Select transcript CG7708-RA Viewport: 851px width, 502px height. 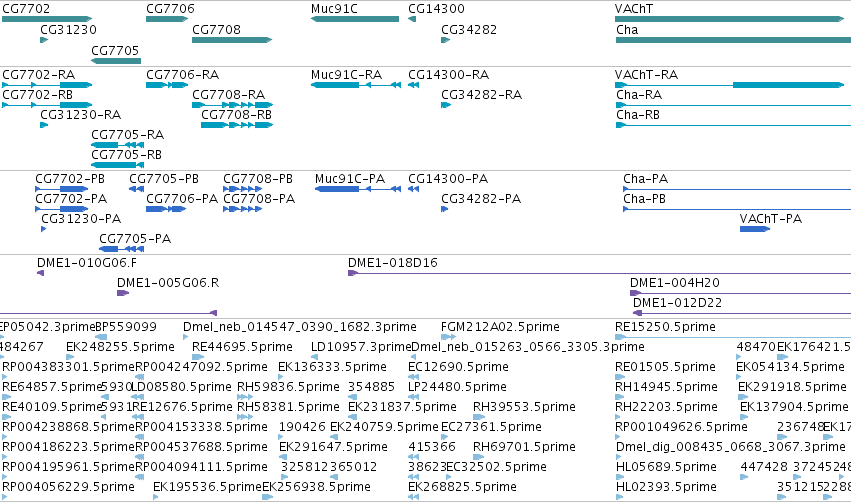point(232,105)
